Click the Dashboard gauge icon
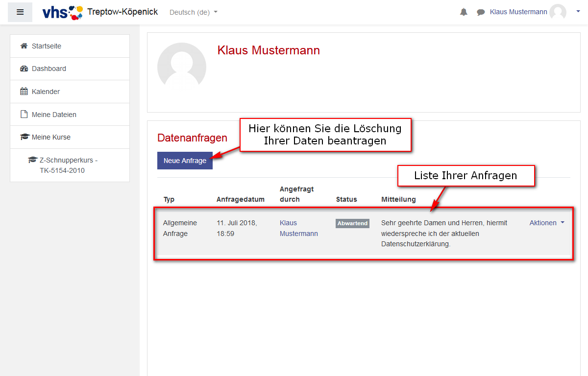588x376 pixels. pos(24,69)
